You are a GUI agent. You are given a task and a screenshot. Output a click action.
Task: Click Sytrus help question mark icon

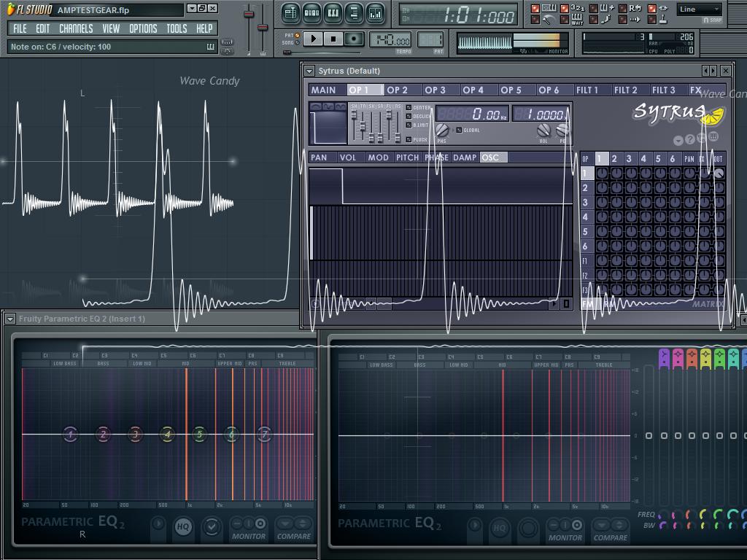[x=690, y=139]
